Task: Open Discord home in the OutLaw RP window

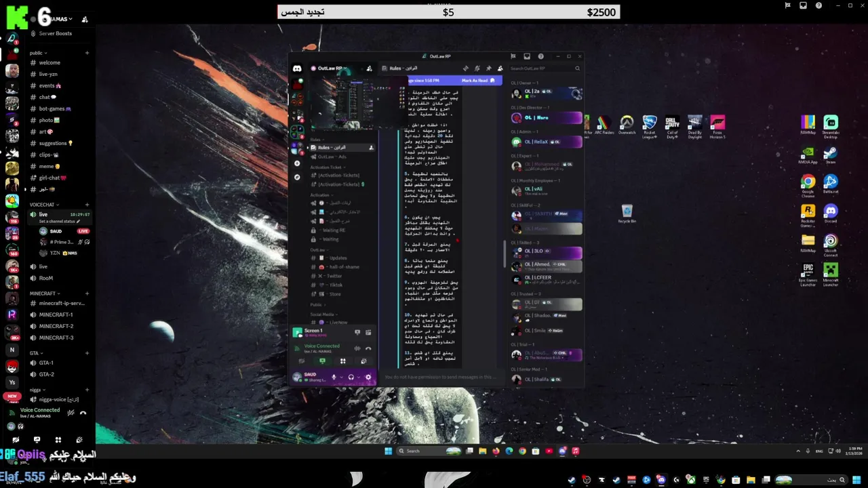Action: coord(297,68)
